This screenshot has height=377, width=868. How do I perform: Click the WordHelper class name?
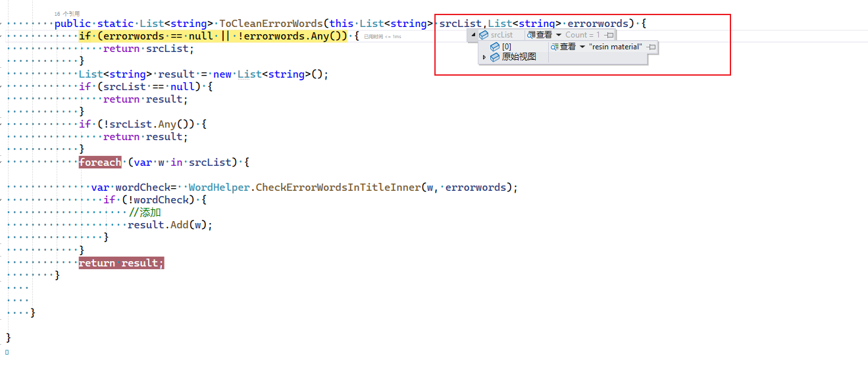tap(219, 188)
